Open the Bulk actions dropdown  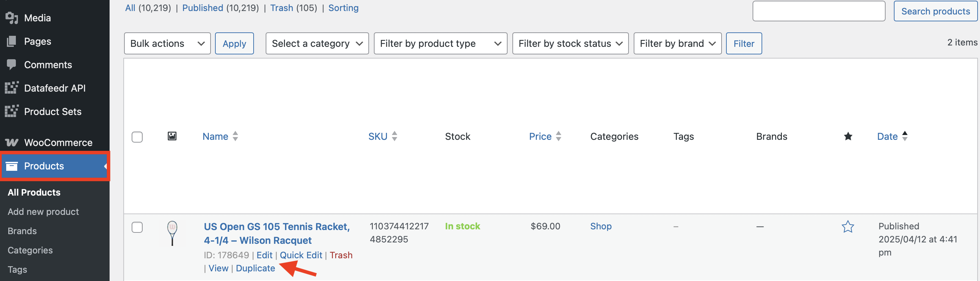coord(167,43)
